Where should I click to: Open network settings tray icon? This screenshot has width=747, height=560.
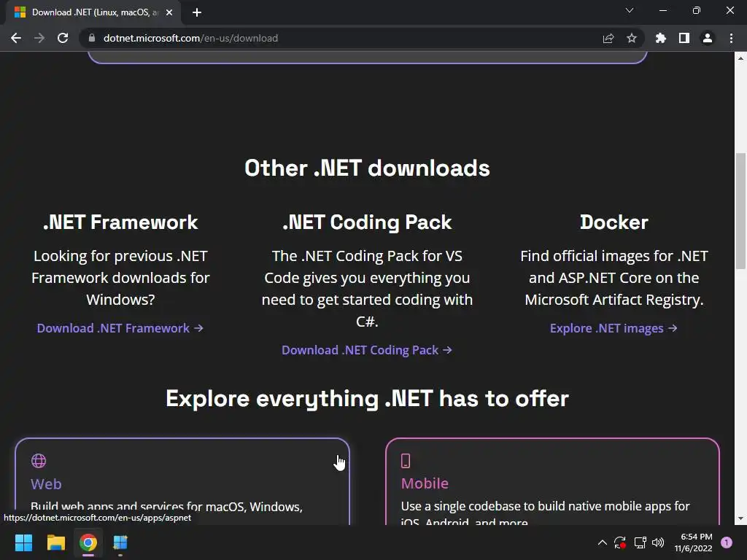click(640, 542)
